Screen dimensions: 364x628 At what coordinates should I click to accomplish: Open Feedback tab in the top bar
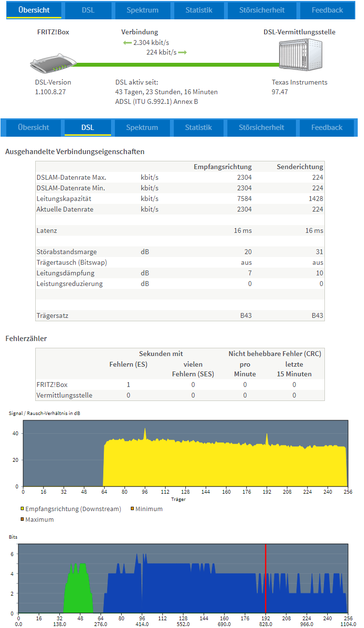pos(327,10)
